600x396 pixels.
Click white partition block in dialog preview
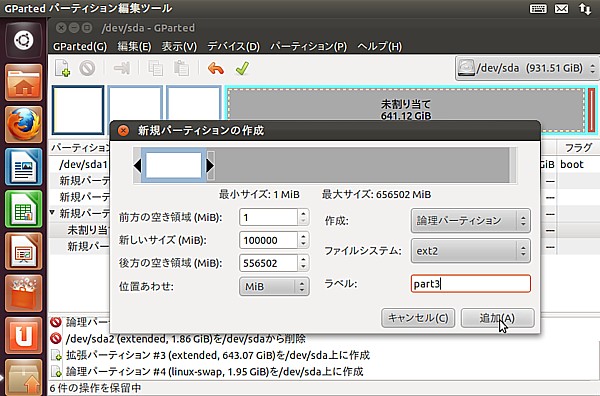174,166
